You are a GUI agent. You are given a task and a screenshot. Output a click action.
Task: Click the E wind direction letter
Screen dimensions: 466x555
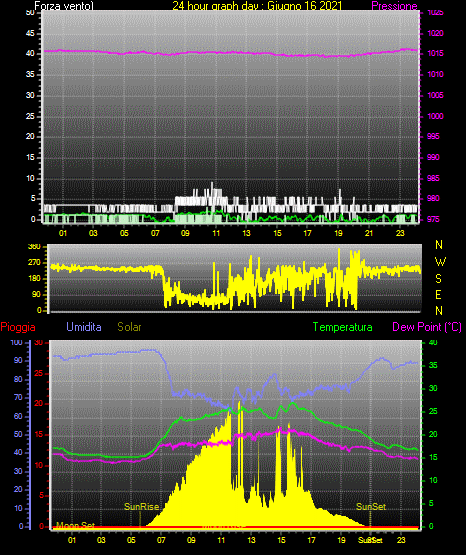[438, 294]
